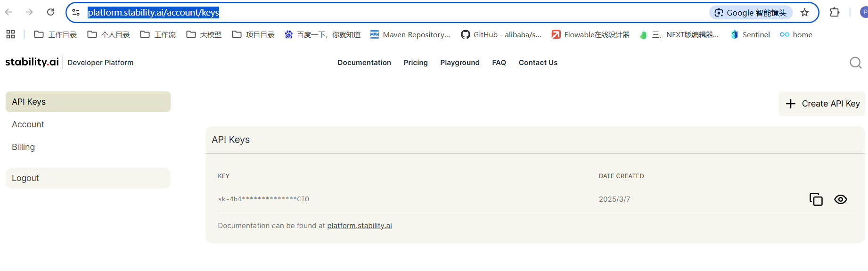The image size is (868, 271).
Task: Reload the page with refresh icon
Action: [x=51, y=12]
